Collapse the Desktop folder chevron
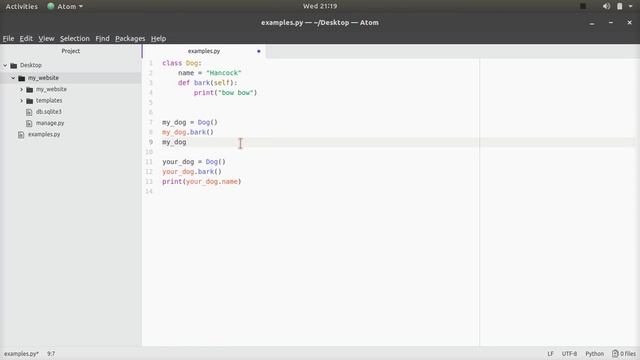640x360 pixels. [5, 65]
